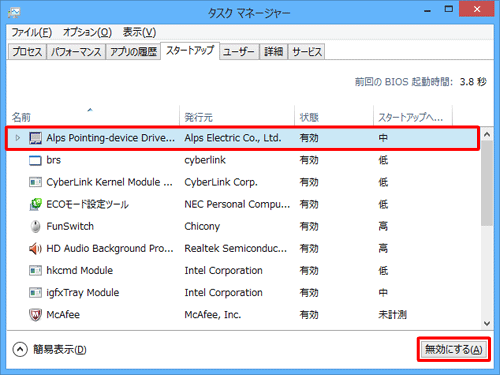Click Intel Corporation in hkcmd row

pyautogui.click(x=224, y=270)
